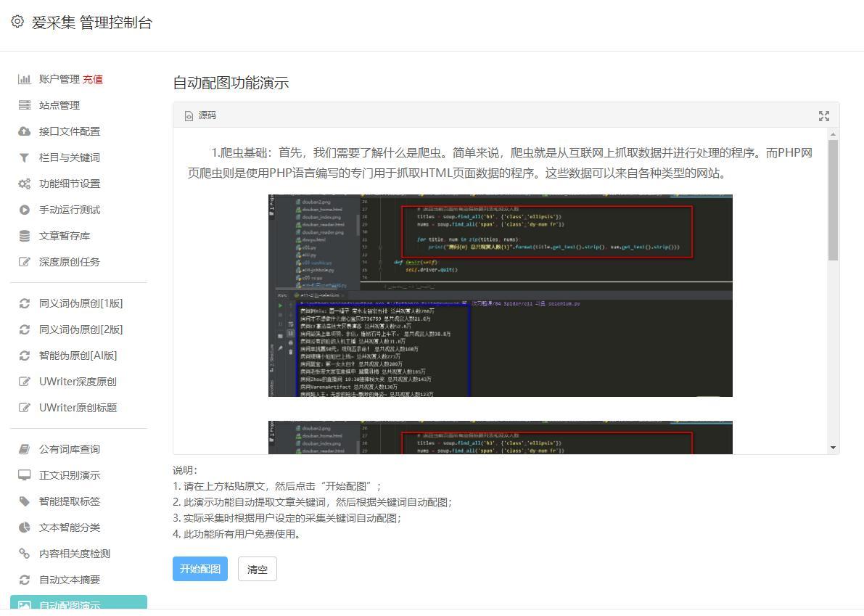Click the bar chart icon next to 账户管理
Image resolution: width=864 pixels, height=616 pixels.
(x=24, y=79)
